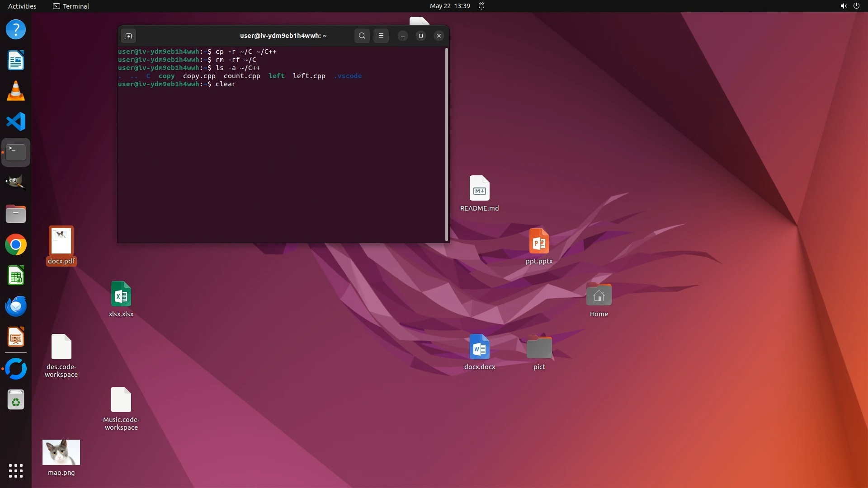
Task: Launch Visual Studio Code from dock
Action: point(16,122)
